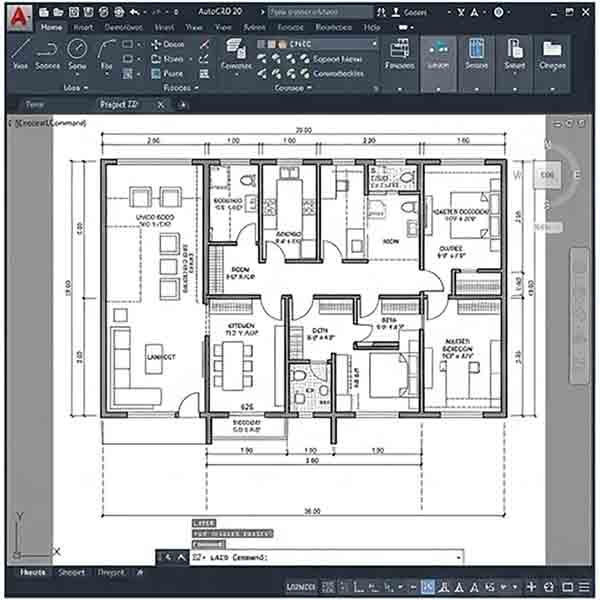
Task: Click the command line input field
Action: 326,558
